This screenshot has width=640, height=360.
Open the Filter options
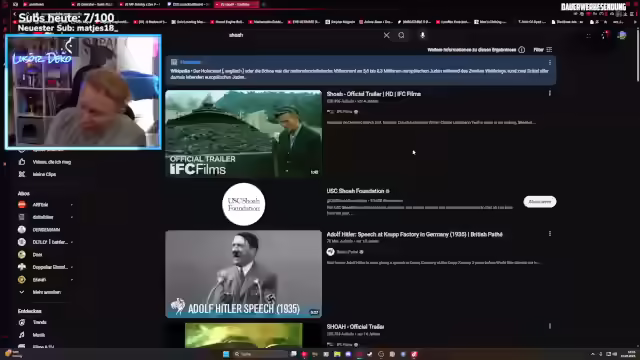click(x=542, y=50)
